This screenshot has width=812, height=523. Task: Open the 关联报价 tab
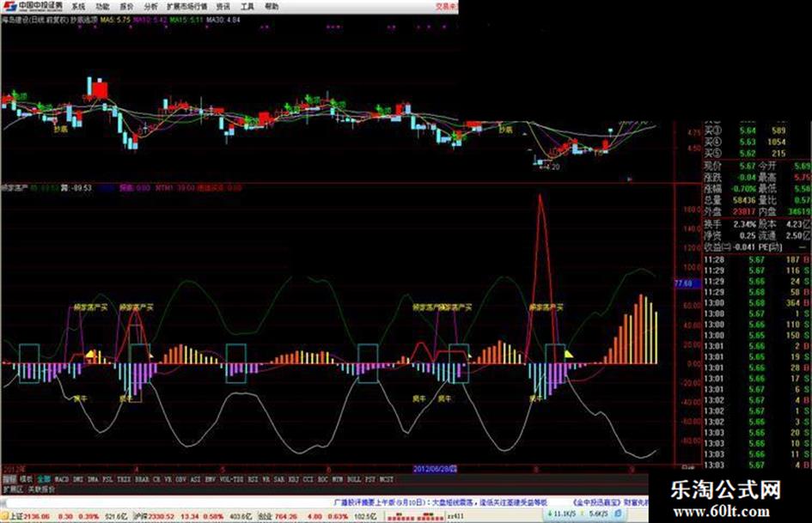[41, 489]
